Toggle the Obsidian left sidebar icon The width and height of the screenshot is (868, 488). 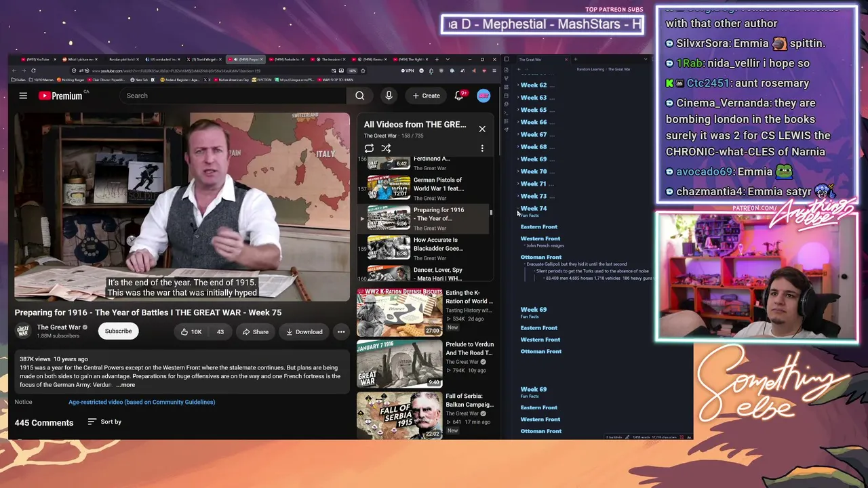[507, 59]
